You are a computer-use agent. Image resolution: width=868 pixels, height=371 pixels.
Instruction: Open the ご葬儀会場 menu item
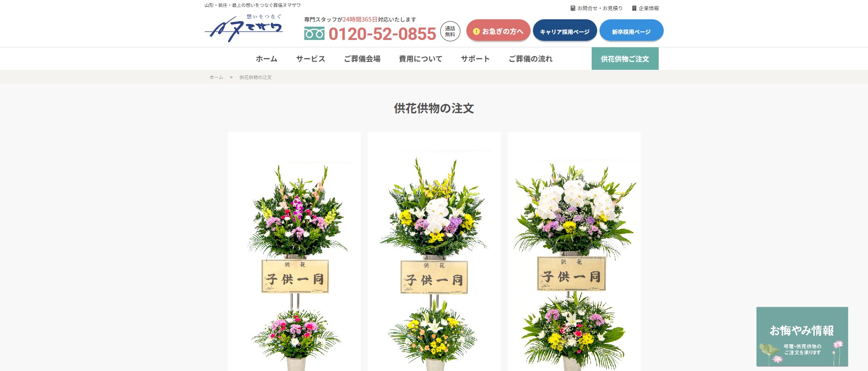click(362, 59)
